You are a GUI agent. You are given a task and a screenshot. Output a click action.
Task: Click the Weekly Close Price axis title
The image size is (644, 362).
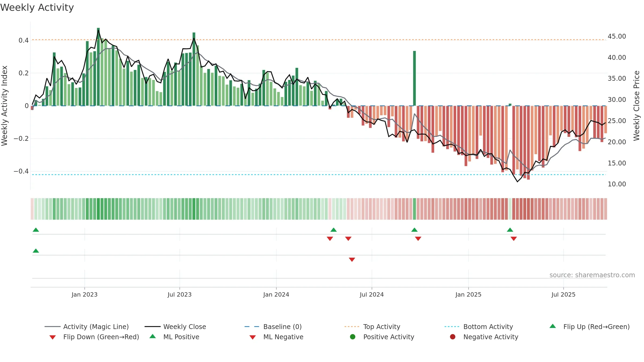coord(636,106)
